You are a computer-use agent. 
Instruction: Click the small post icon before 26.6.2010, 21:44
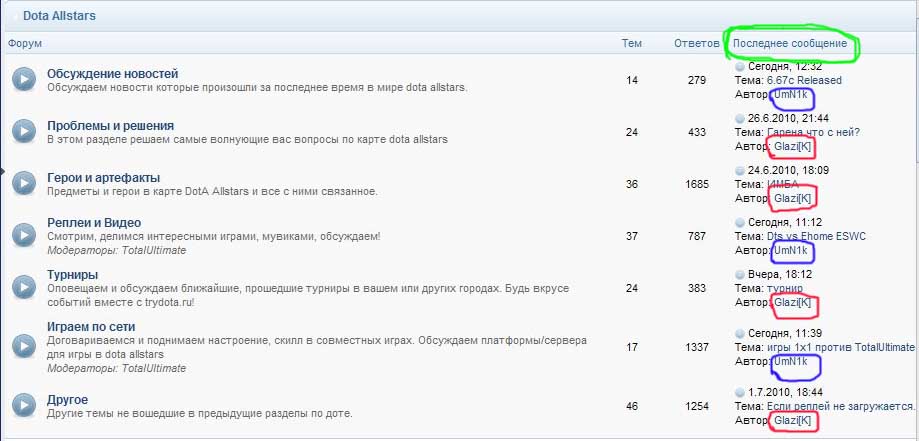(x=740, y=119)
